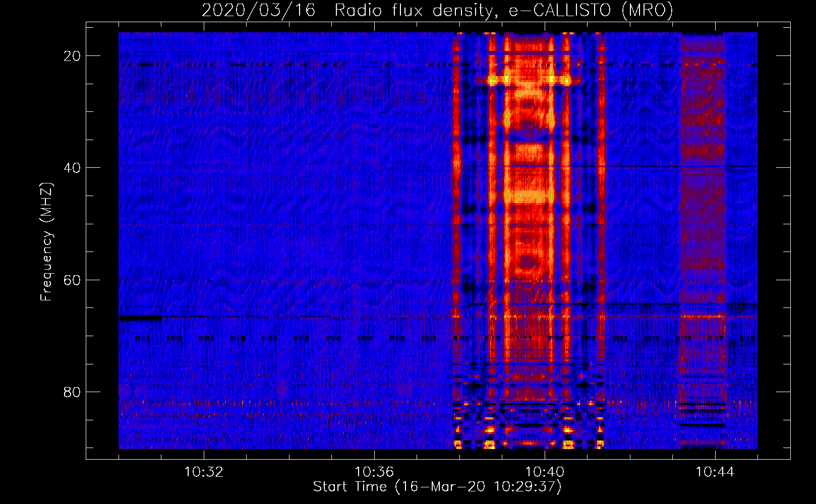Click the 10:36 time tick label
The height and width of the screenshot is (504, 816).
[374, 472]
